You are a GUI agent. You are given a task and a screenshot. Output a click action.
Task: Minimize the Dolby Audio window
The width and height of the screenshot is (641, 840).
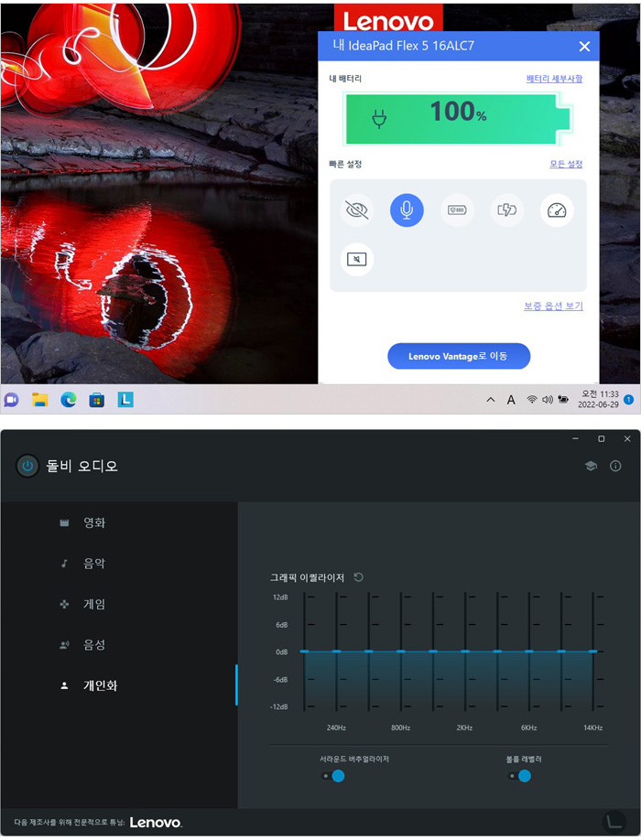[x=576, y=438]
